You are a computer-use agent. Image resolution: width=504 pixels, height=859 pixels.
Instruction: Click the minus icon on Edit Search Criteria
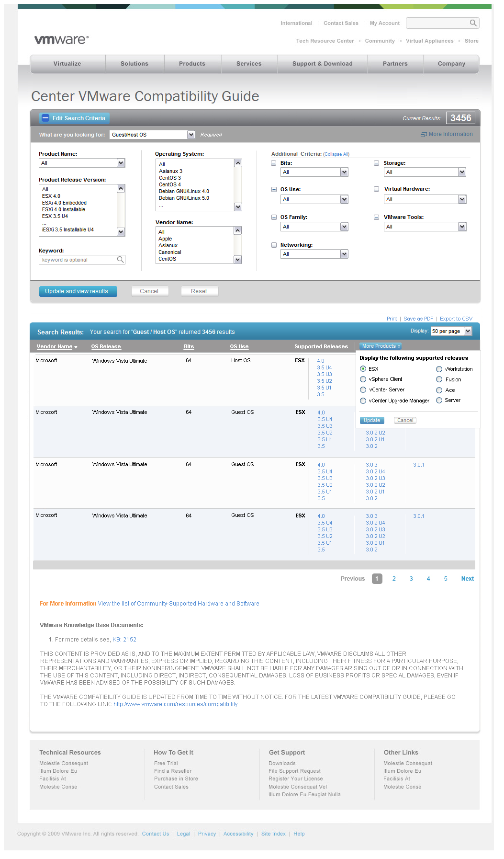(x=45, y=118)
